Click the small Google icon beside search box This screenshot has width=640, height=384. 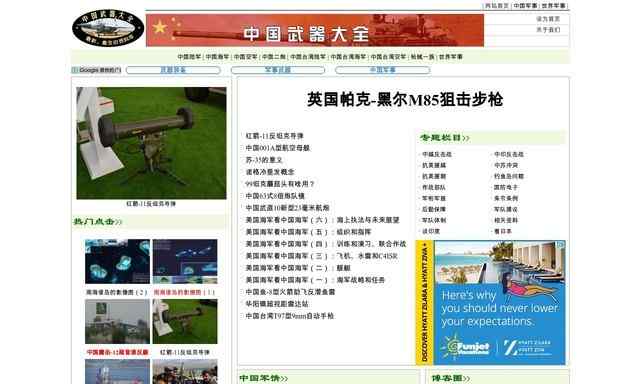[75, 70]
